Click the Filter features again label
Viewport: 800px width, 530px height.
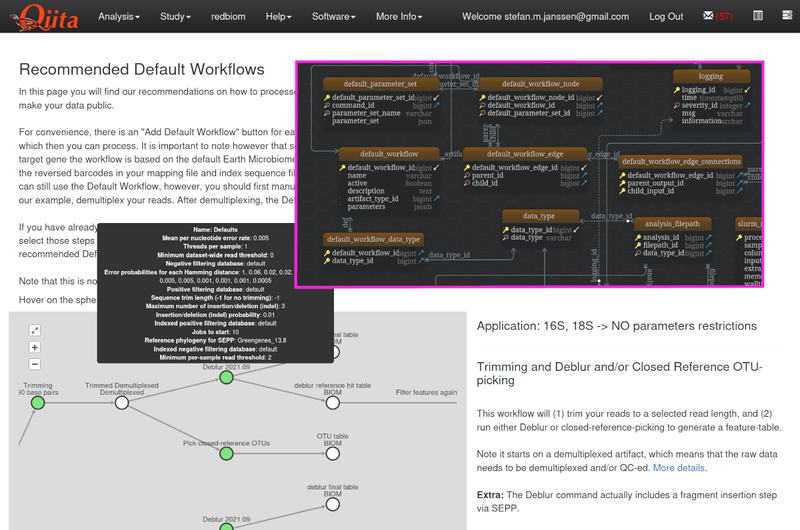(427, 392)
